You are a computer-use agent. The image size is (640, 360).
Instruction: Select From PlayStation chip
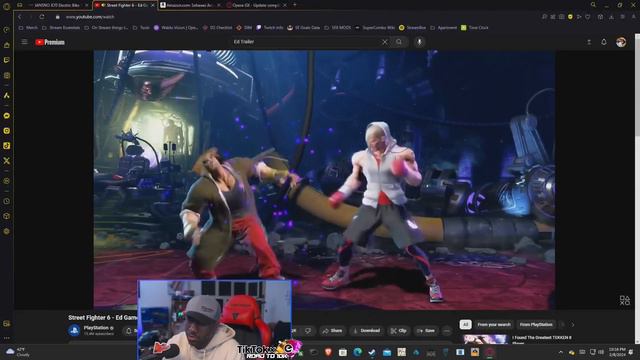tap(536, 324)
